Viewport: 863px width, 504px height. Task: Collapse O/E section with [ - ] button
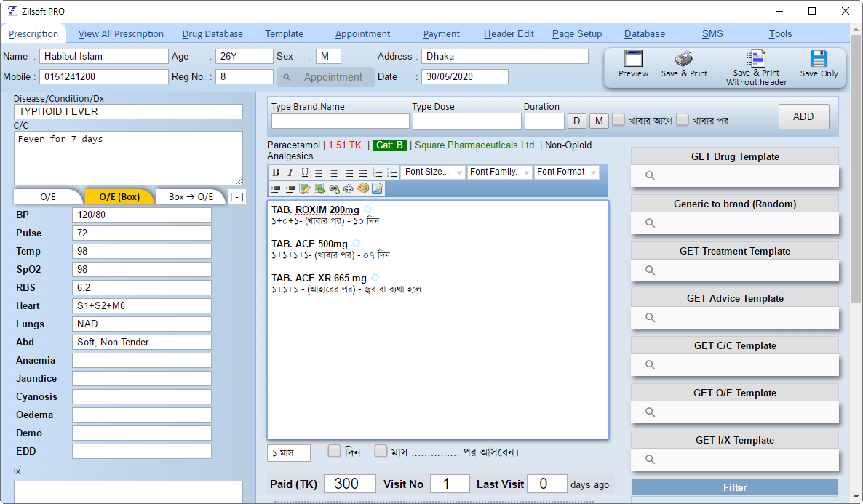[x=236, y=197]
